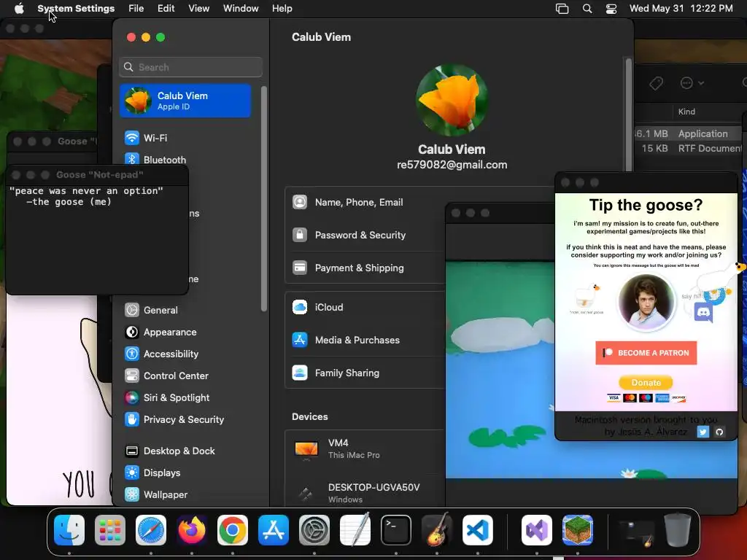
Task: Open Launchpad from the Dock
Action: coord(110,530)
